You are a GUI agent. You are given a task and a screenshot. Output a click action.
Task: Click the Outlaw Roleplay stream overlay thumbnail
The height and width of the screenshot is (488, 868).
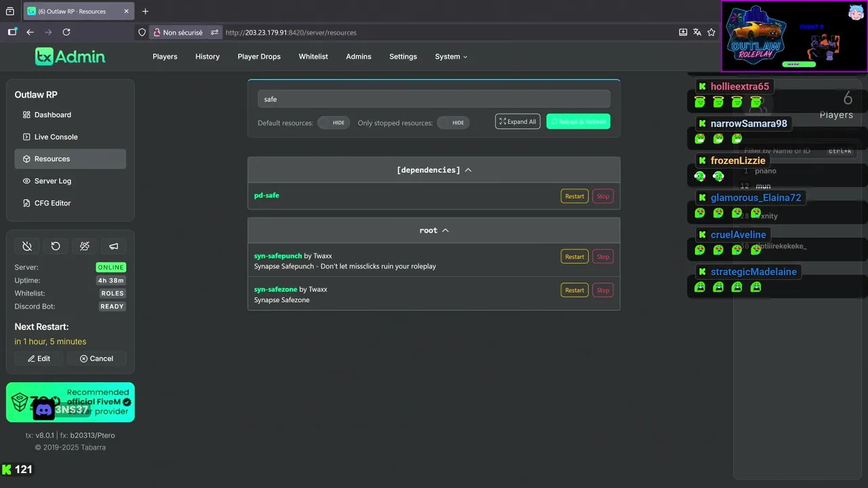coord(794,36)
